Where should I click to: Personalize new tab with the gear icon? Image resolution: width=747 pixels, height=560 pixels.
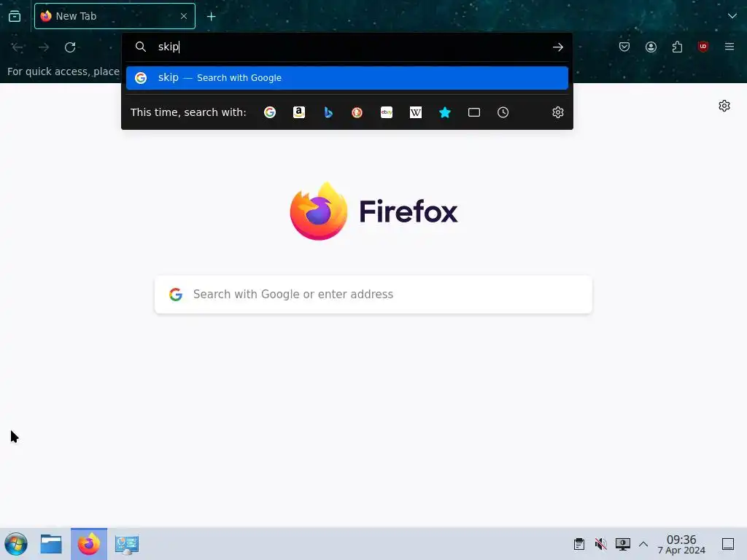point(724,106)
